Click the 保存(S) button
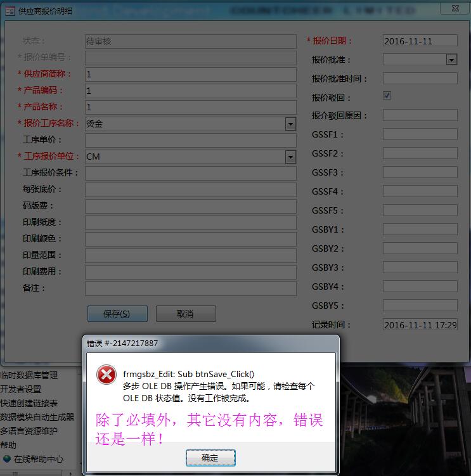Screen dimensions: 471x476 [x=117, y=314]
